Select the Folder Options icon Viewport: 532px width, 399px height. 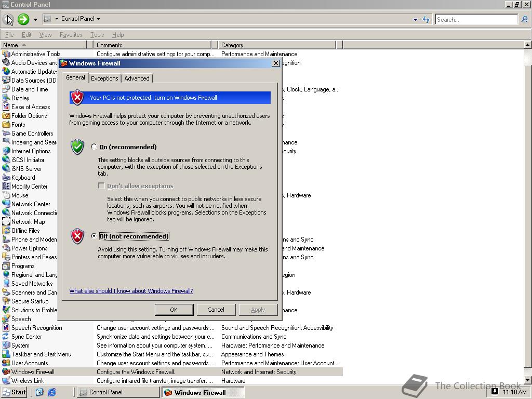tap(6, 115)
